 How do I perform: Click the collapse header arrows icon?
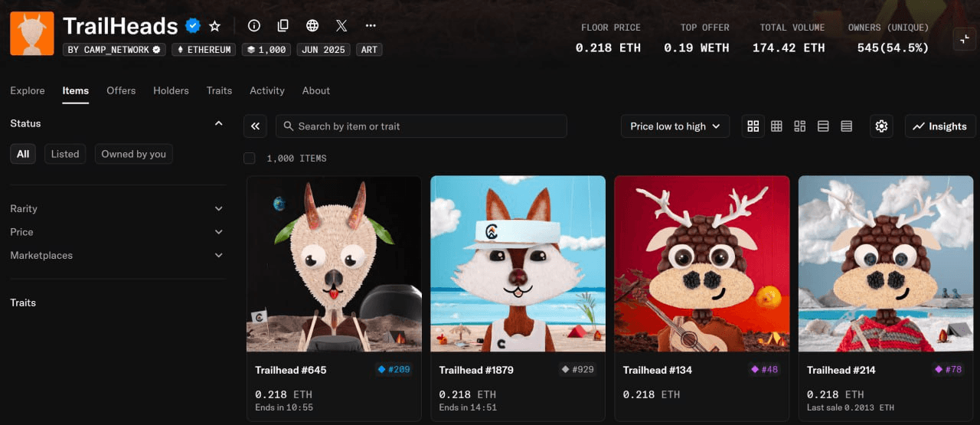965,40
